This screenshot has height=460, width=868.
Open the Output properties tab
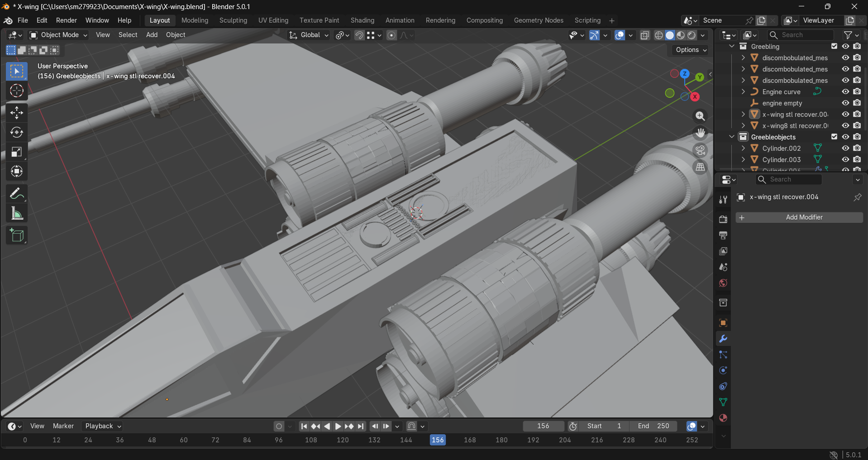coord(723,235)
